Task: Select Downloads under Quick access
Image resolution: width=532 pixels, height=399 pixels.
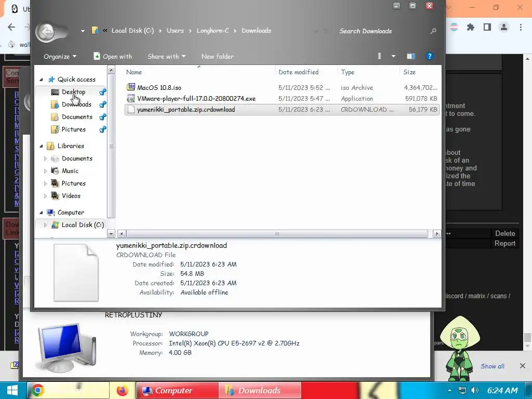Action: [x=76, y=104]
